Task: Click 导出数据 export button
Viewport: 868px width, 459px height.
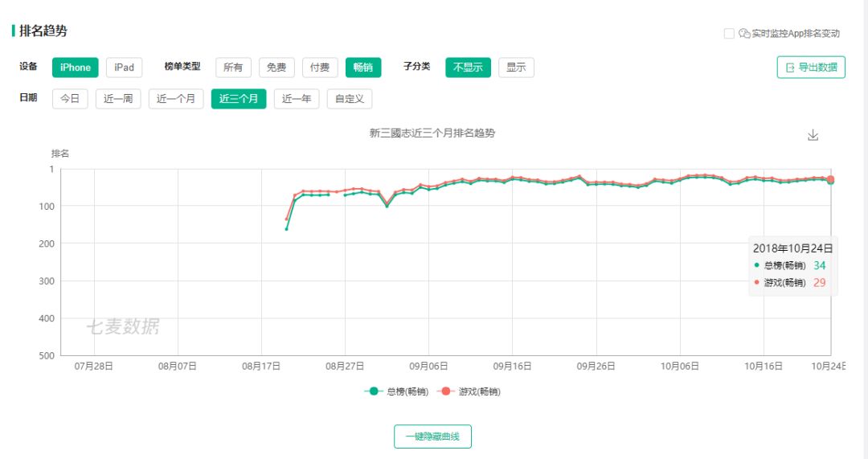Action: pyautogui.click(x=811, y=68)
